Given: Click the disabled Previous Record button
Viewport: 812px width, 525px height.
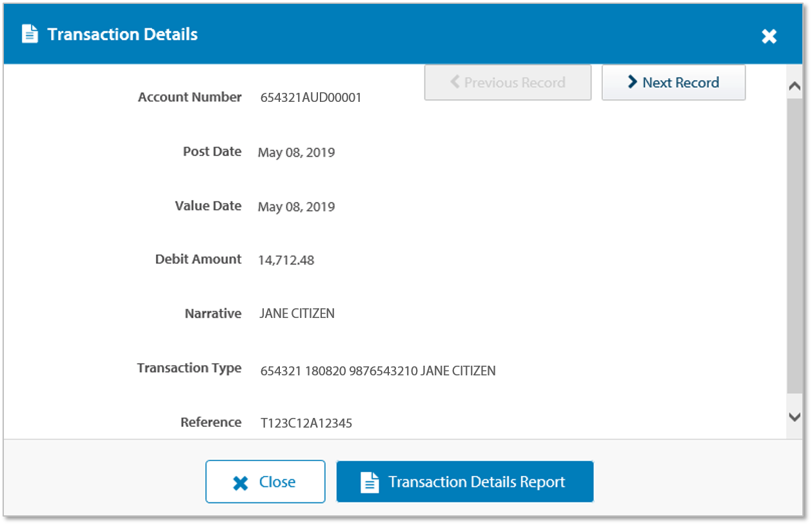Looking at the screenshot, I should click(x=508, y=82).
